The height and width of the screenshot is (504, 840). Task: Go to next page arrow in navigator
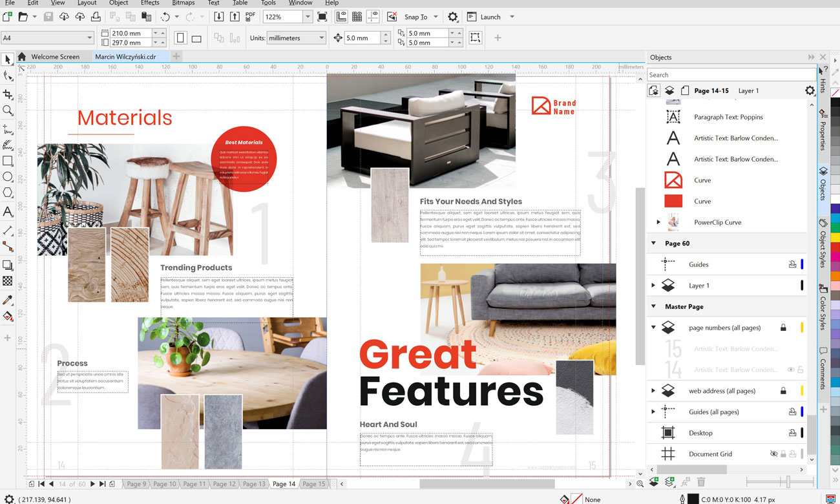pos(92,484)
